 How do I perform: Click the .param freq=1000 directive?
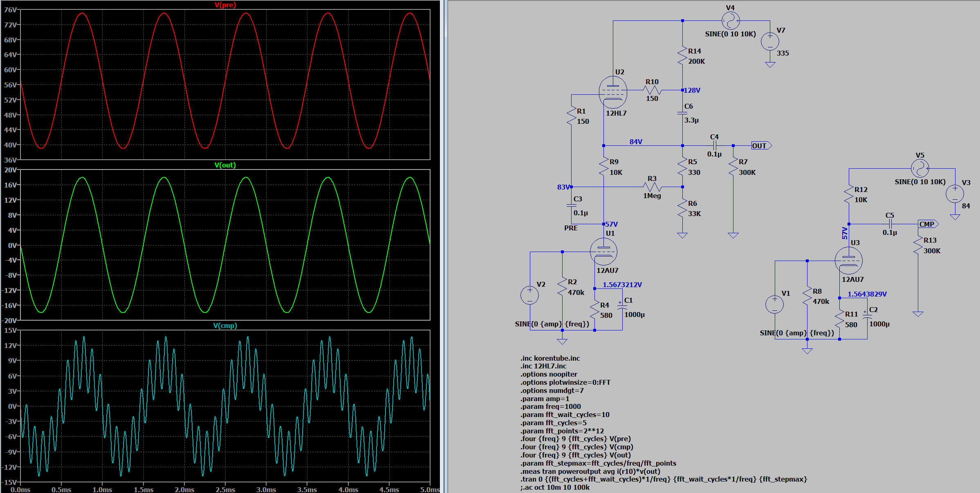pyautogui.click(x=551, y=406)
